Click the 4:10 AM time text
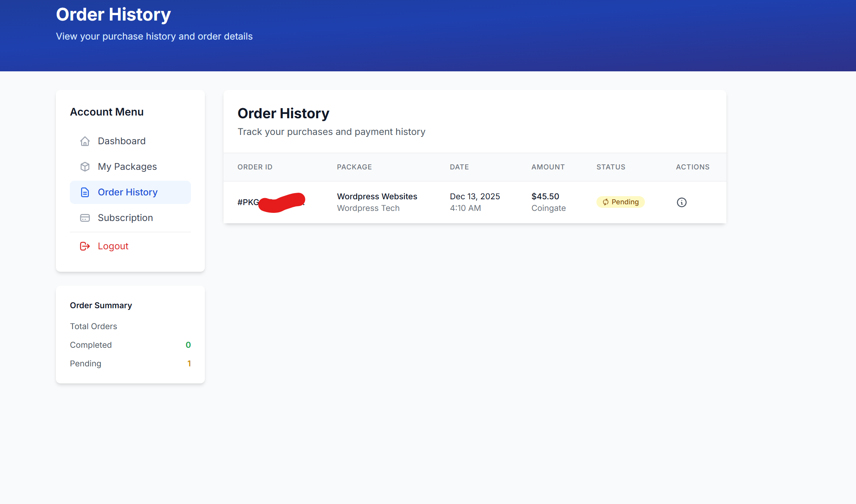856x504 pixels. click(x=465, y=208)
